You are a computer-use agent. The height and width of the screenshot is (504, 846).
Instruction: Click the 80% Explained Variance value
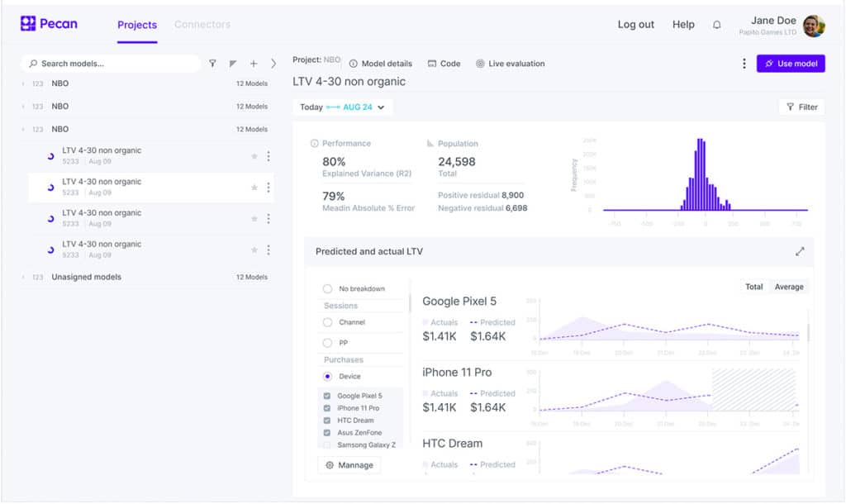point(334,162)
